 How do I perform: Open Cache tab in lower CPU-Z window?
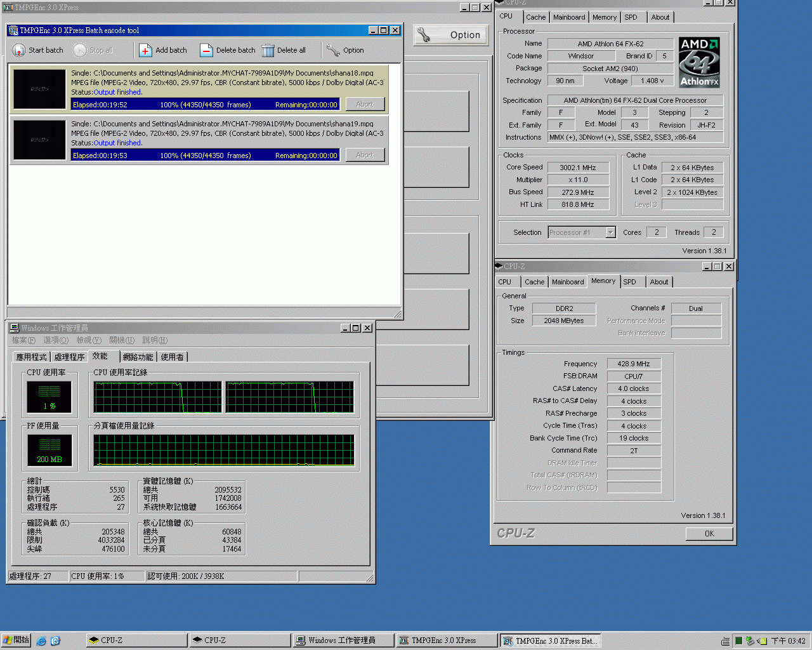pos(534,282)
